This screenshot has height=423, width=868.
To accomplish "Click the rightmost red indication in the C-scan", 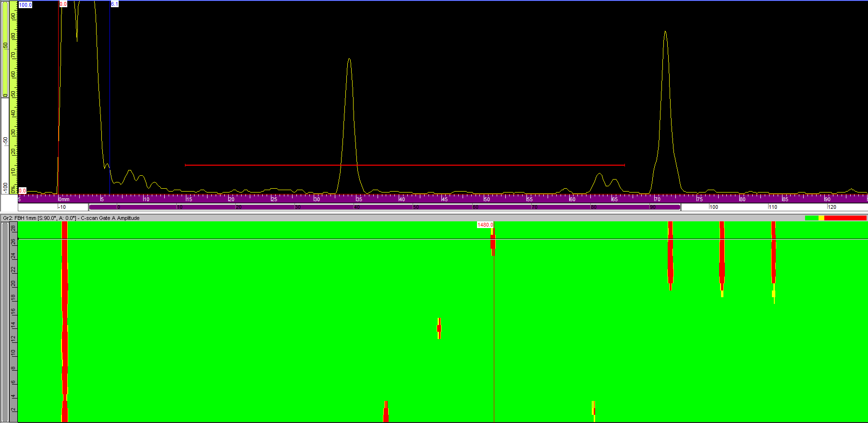I will click(x=773, y=254).
